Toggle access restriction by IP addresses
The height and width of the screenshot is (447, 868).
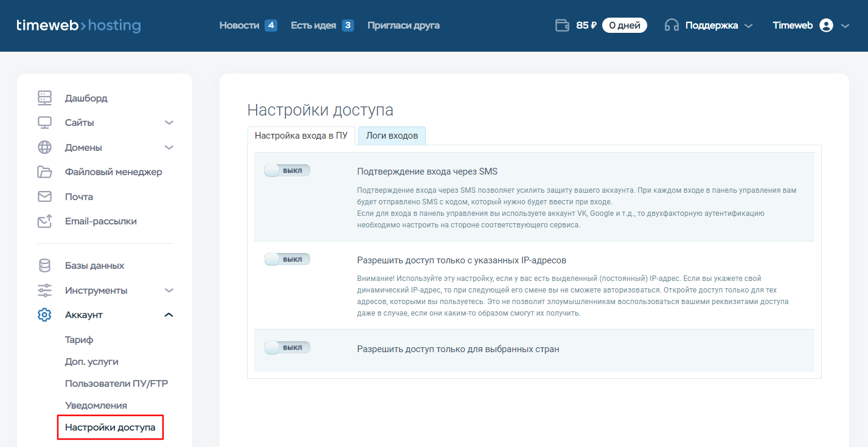pos(287,260)
